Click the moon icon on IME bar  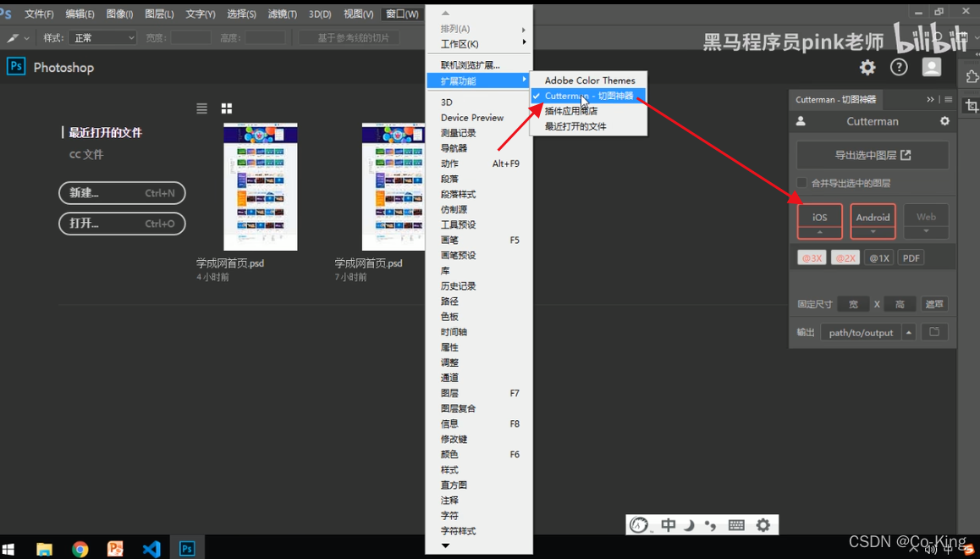click(689, 524)
